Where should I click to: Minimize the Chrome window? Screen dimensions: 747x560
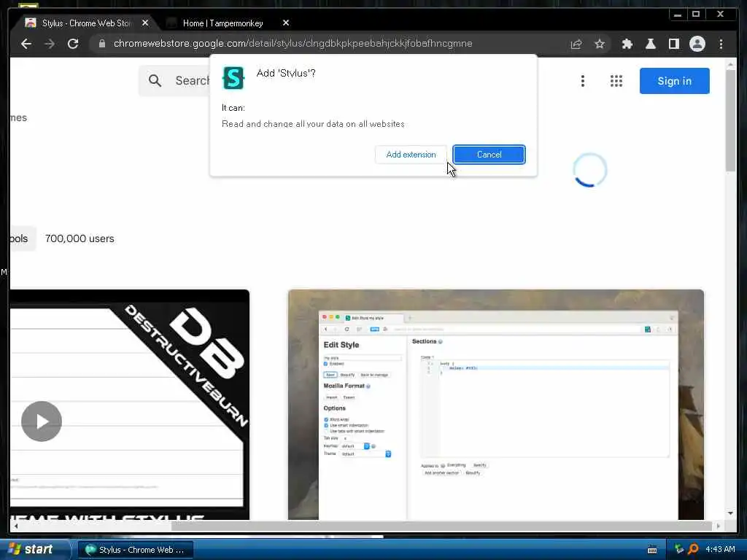(x=678, y=15)
